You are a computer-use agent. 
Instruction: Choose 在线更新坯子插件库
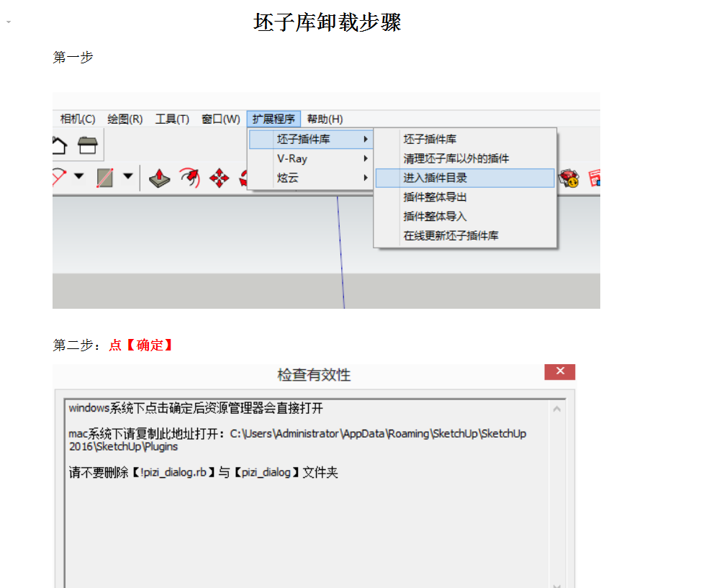(x=465, y=235)
